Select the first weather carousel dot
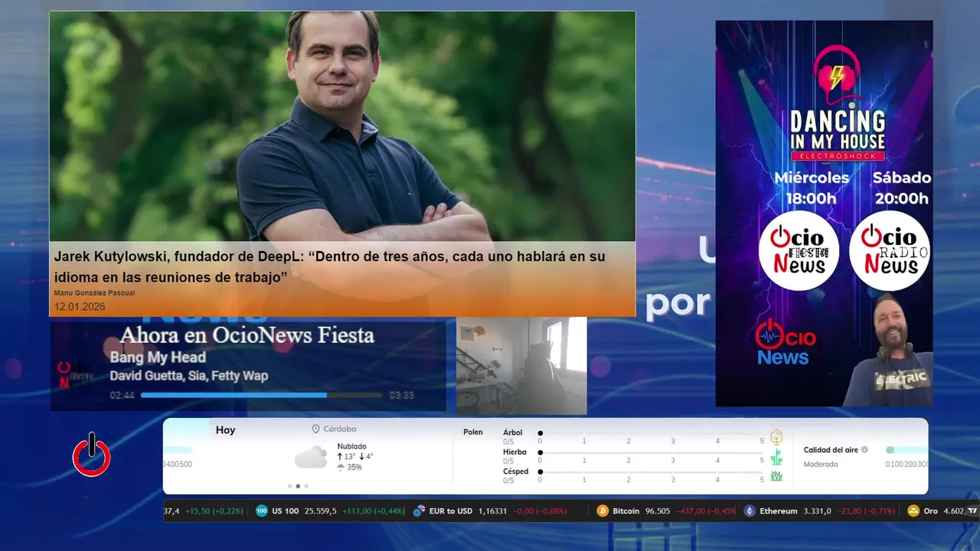This screenshot has height=551, width=980. pos(289,486)
